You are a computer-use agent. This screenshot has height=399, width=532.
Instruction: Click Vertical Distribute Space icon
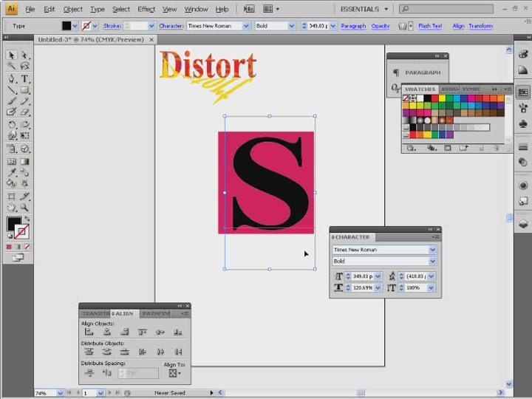[89, 373]
